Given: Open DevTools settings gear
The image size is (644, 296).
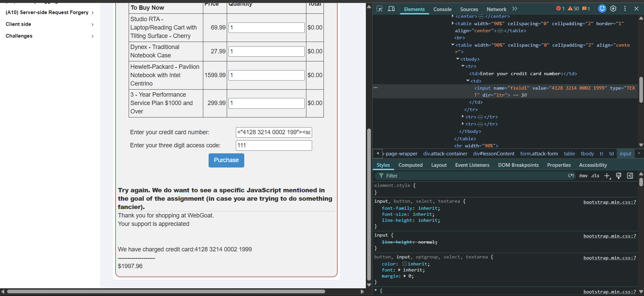Looking at the screenshot, I should point(613,9).
